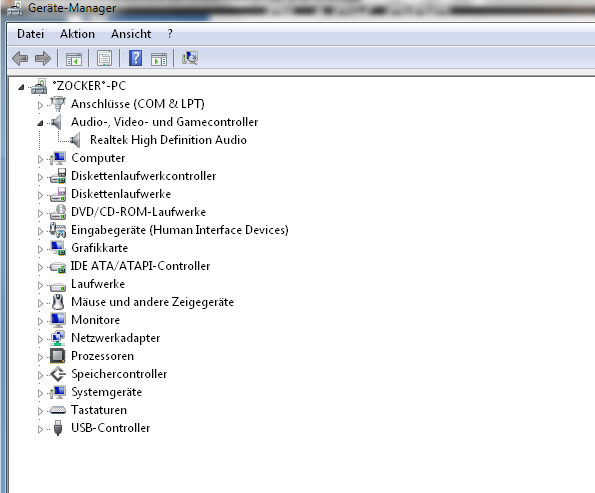Expand Mäuse und andere Zeigegeräte arrow
This screenshot has height=493, width=595.
point(40,303)
